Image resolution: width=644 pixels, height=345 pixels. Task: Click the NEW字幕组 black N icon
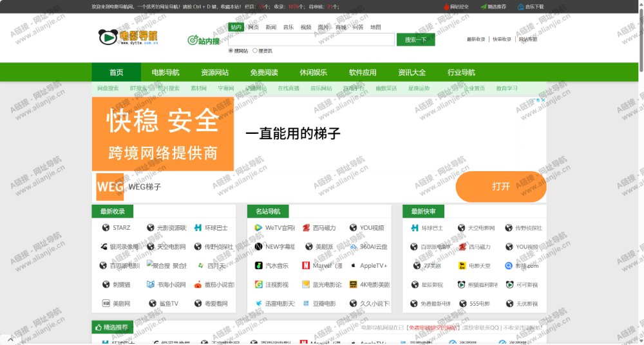click(x=258, y=247)
